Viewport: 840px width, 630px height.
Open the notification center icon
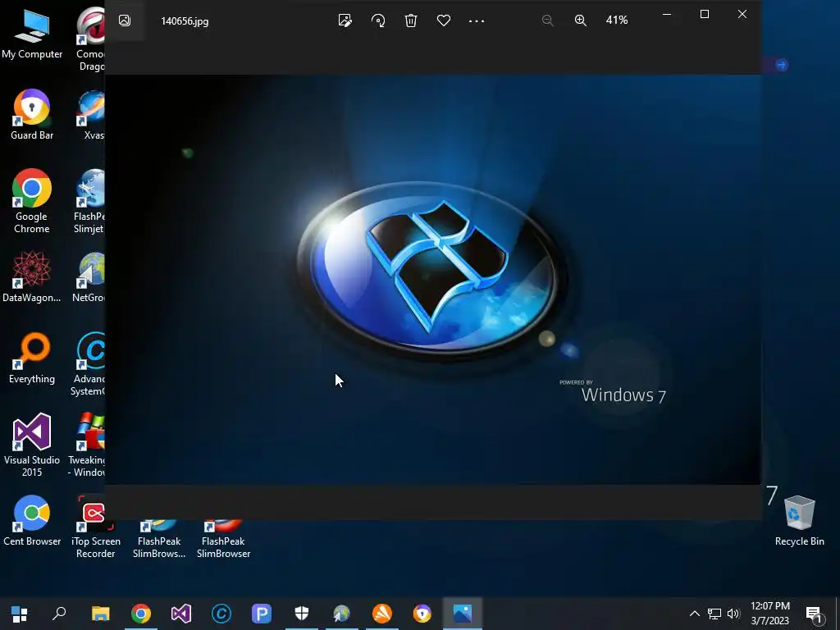point(814,615)
